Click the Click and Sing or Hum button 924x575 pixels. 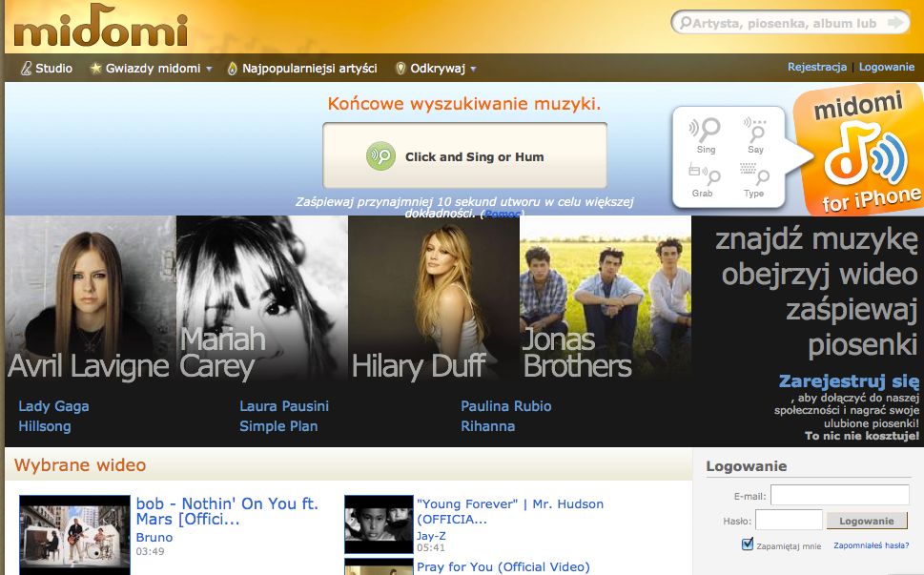tap(465, 155)
